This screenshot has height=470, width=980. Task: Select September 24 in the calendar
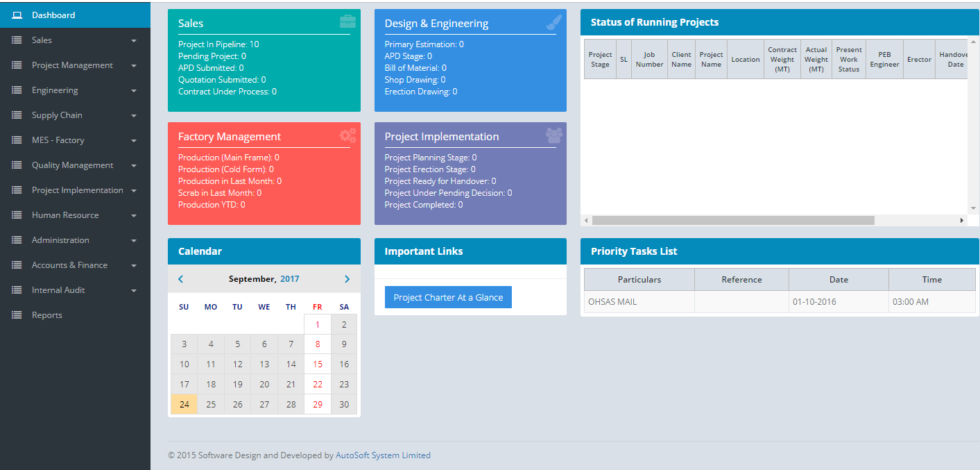click(x=184, y=404)
